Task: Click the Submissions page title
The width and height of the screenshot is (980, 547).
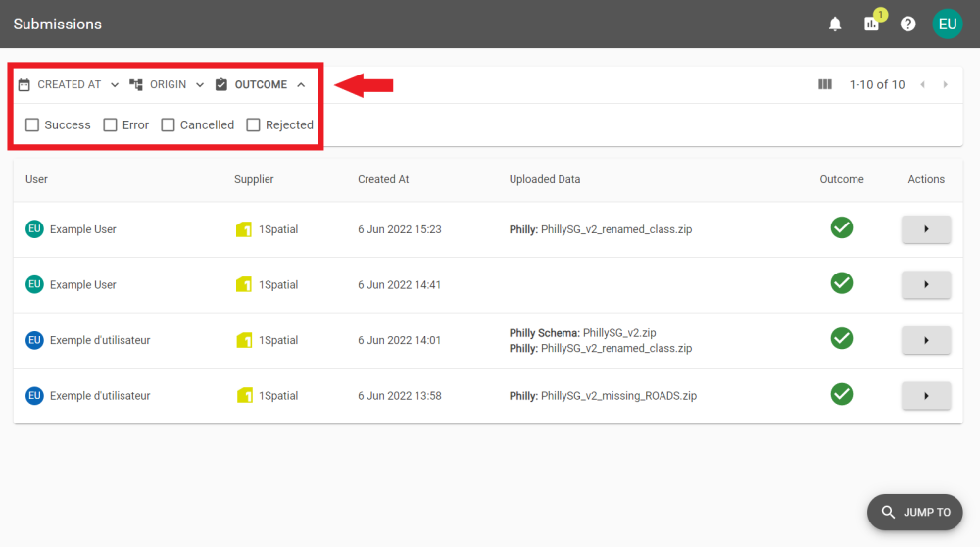Action: click(x=58, y=24)
